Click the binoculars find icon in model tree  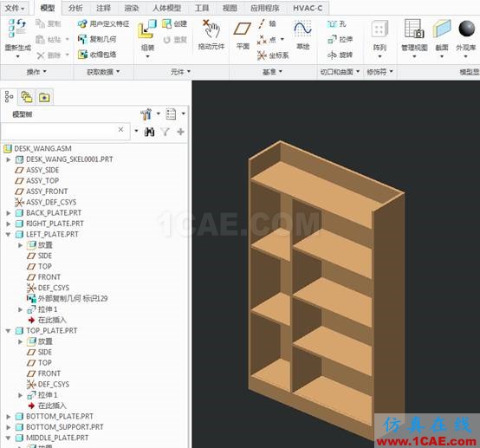tap(149, 132)
